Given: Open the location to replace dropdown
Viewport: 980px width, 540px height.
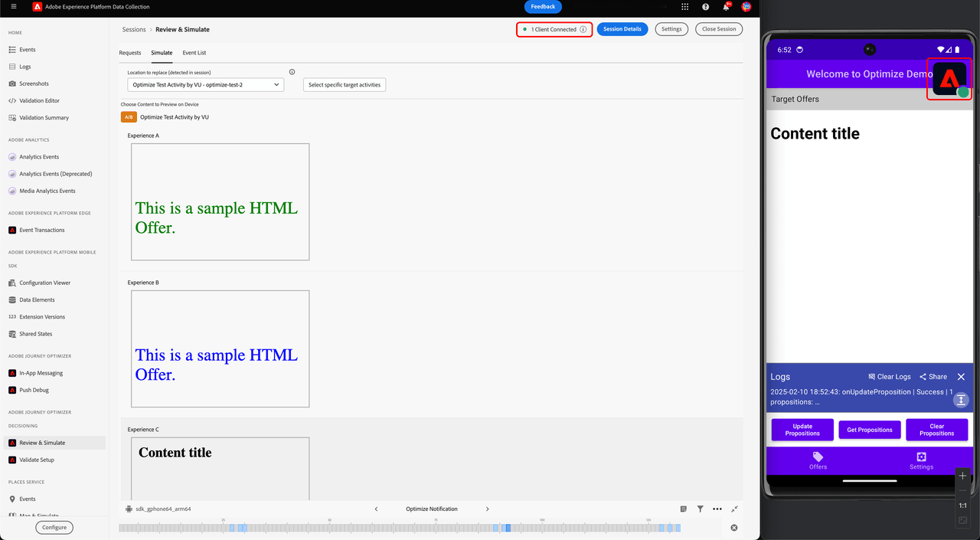Looking at the screenshot, I should [206, 84].
